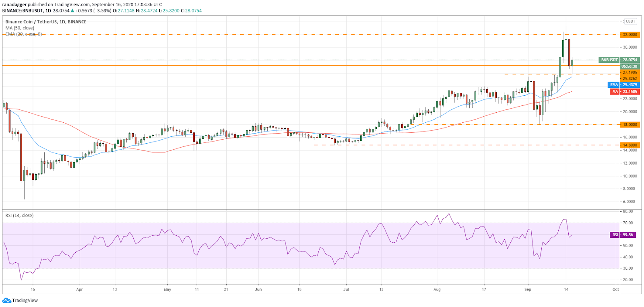Select the Binance Coin / TetherUS title
The width and height of the screenshot is (644, 307).
46,22
